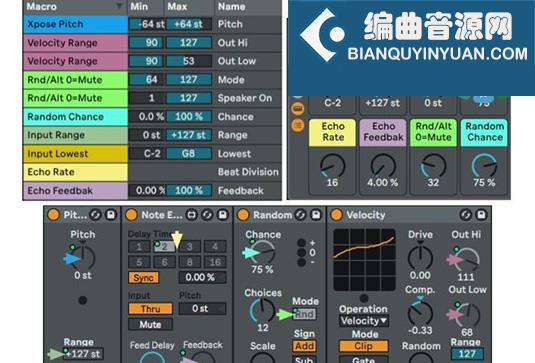Select delay time button 3

[189, 247]
